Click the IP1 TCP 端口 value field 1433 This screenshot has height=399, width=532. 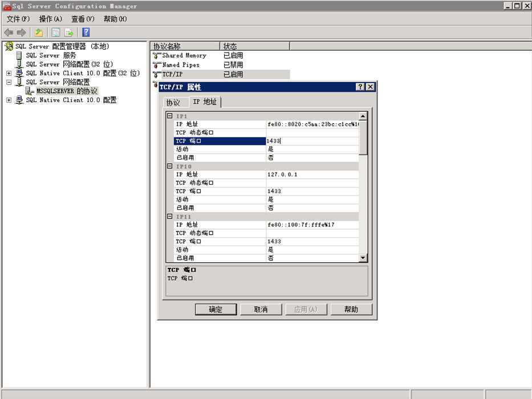312,141
